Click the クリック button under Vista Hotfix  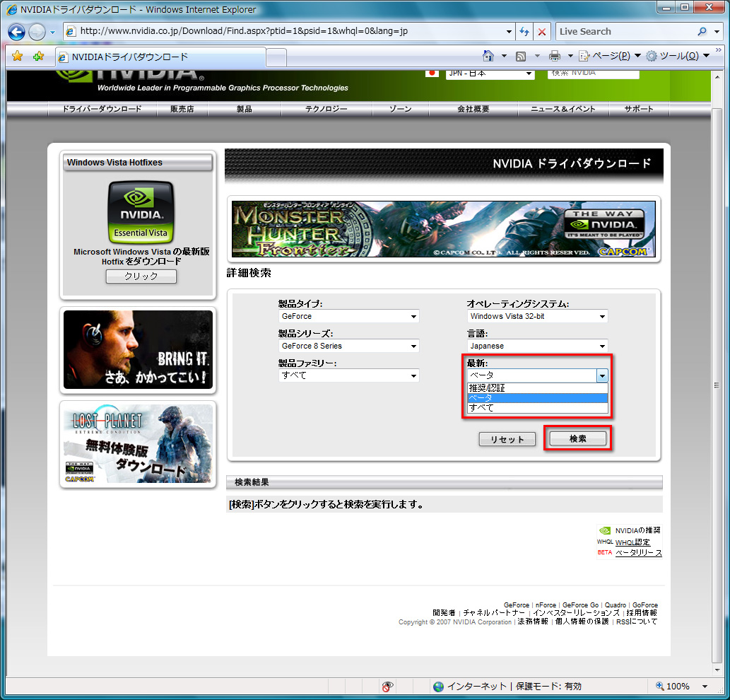pos(141,276)
